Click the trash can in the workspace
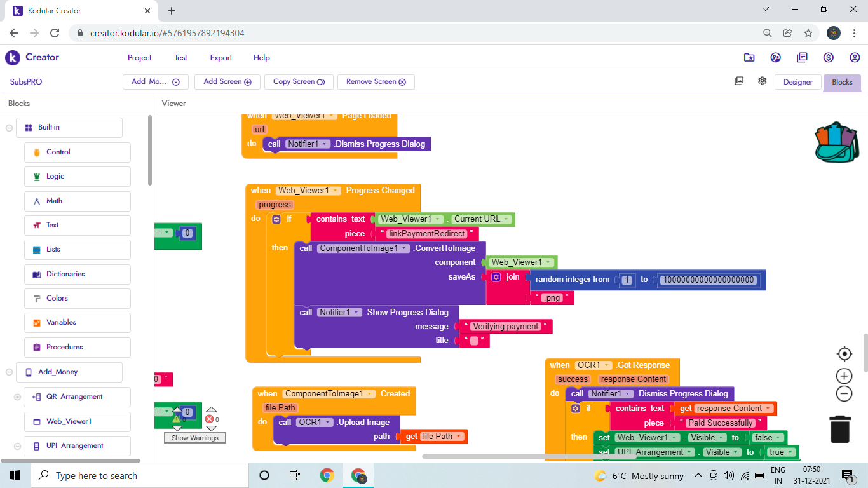Viewport: 868px width, 488px height. 840,428
